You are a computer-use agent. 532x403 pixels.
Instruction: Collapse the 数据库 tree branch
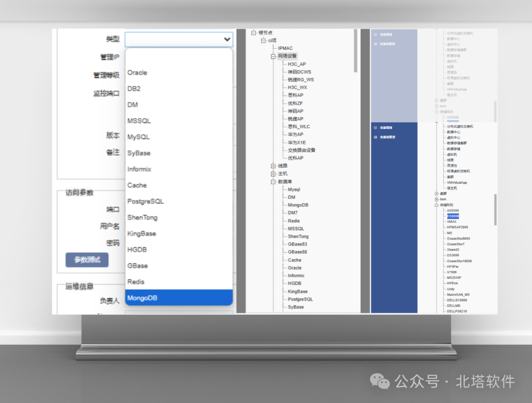point(273,182)
